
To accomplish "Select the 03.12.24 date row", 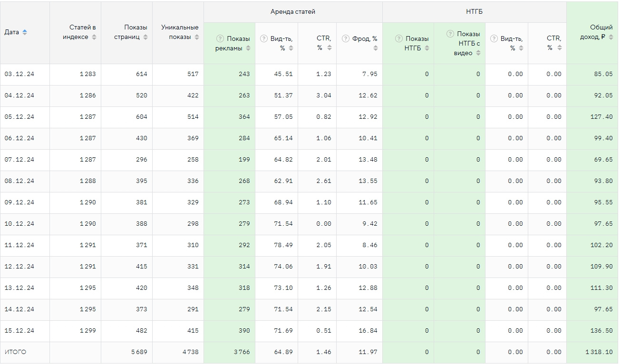I will 19,74.
